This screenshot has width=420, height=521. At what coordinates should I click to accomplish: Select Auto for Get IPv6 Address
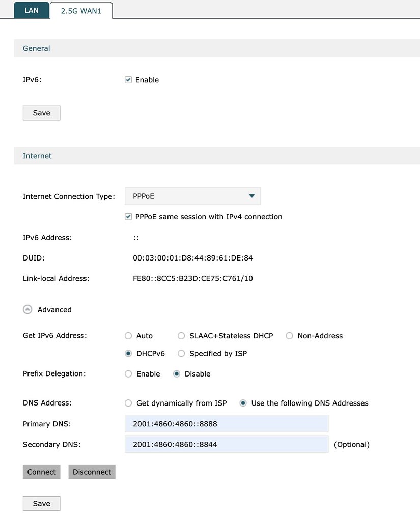pyautogui.click(x=128, y=336)
